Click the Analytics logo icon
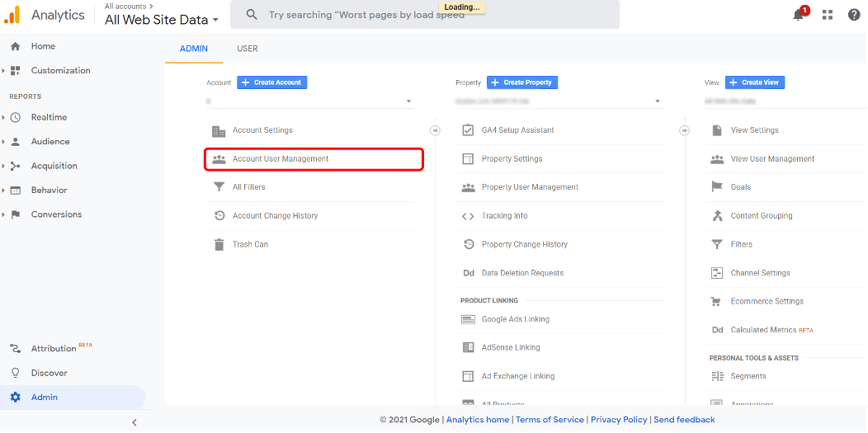The width and height of the screenshot is (868, 433). 12,15
